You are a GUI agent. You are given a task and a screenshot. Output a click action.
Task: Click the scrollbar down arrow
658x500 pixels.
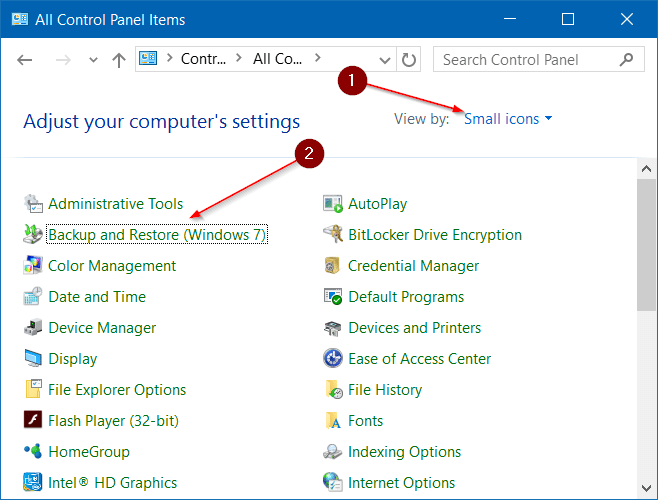pos(647,488)
